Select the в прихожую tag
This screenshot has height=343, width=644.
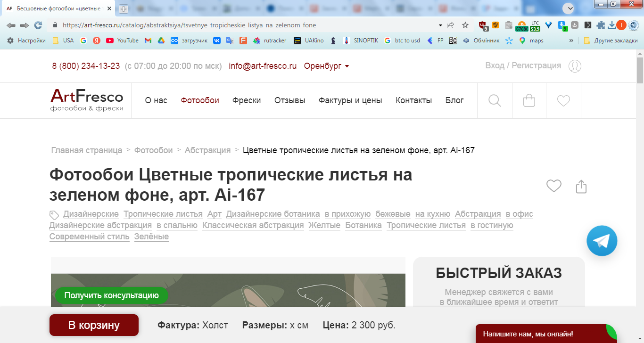click(347, 214)
